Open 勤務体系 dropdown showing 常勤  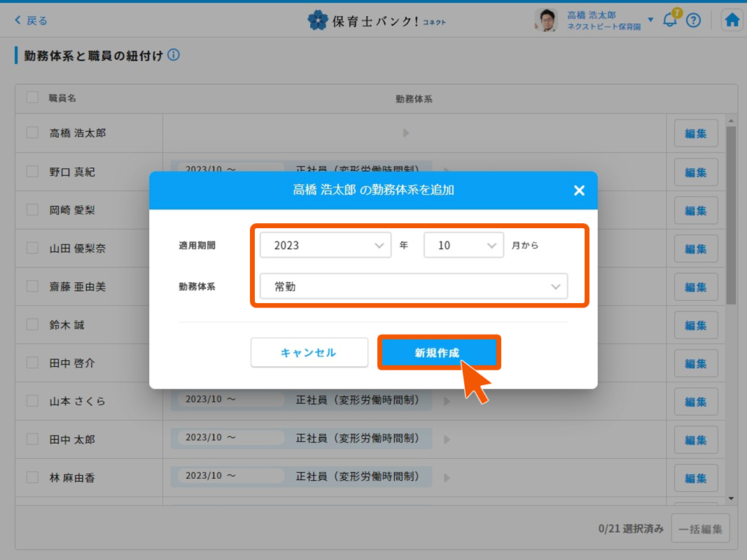[x=413, y=286]
